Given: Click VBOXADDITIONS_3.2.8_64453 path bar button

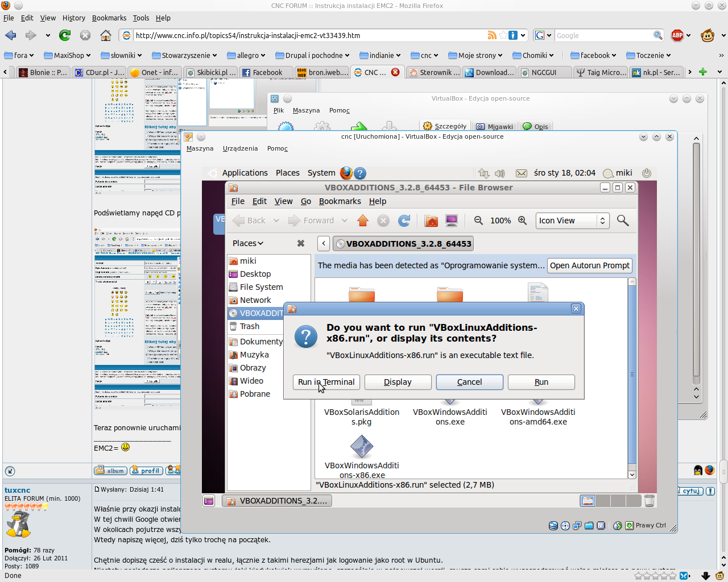Looking at the screenshot, I should pos(403,244).
